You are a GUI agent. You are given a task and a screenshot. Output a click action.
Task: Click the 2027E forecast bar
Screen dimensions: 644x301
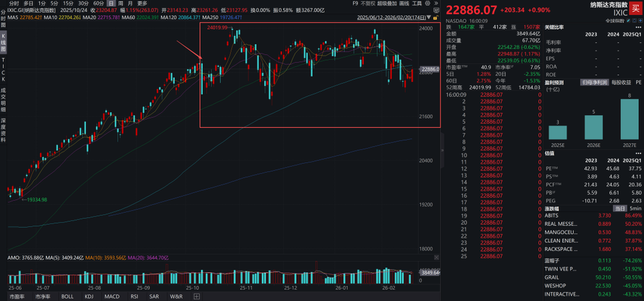tap(629, 119)
